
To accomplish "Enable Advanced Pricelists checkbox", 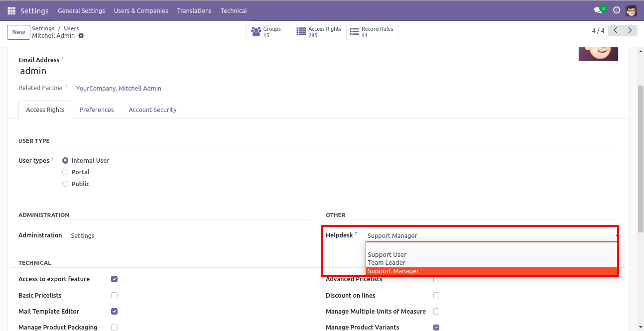I will [436, 279].
